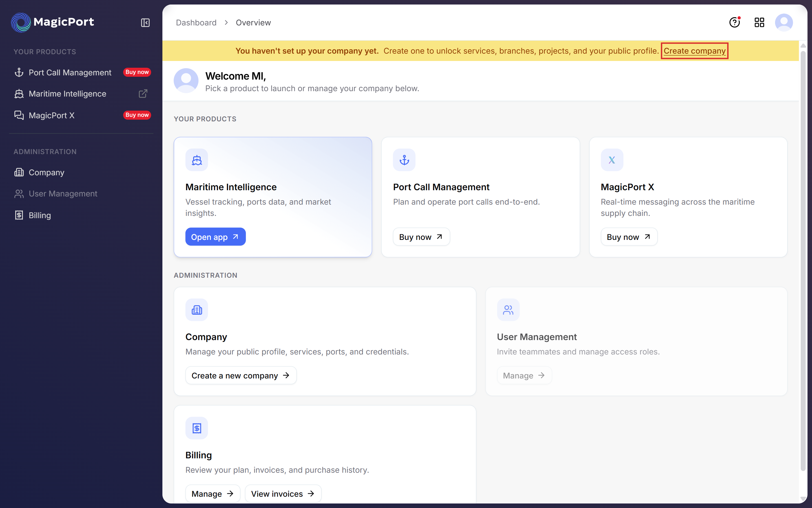Click Open app on Maritime Intelligence card
This screenshot has width=812, height=508.
tap(215, 237)
